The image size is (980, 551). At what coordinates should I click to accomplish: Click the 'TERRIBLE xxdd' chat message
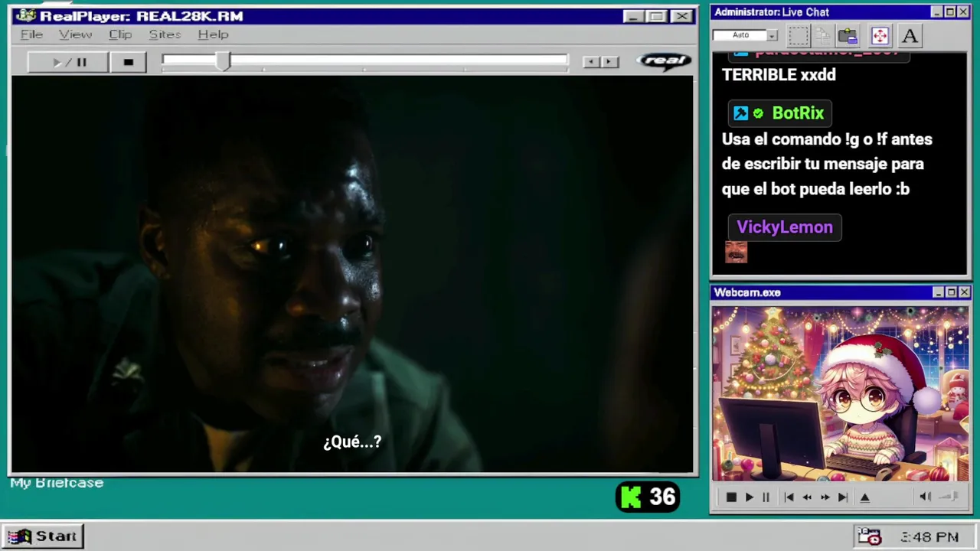[x=779, y=75]
